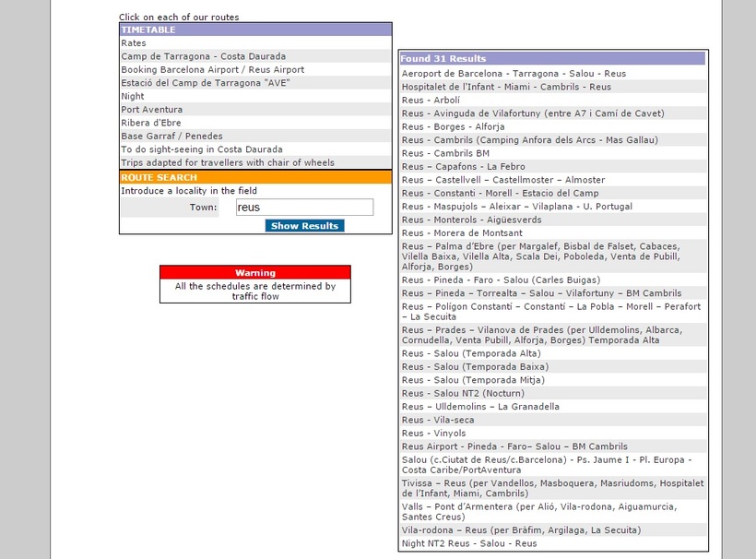
Task: Focus the Town input field containing reus
Action: [x=304, y=207]
